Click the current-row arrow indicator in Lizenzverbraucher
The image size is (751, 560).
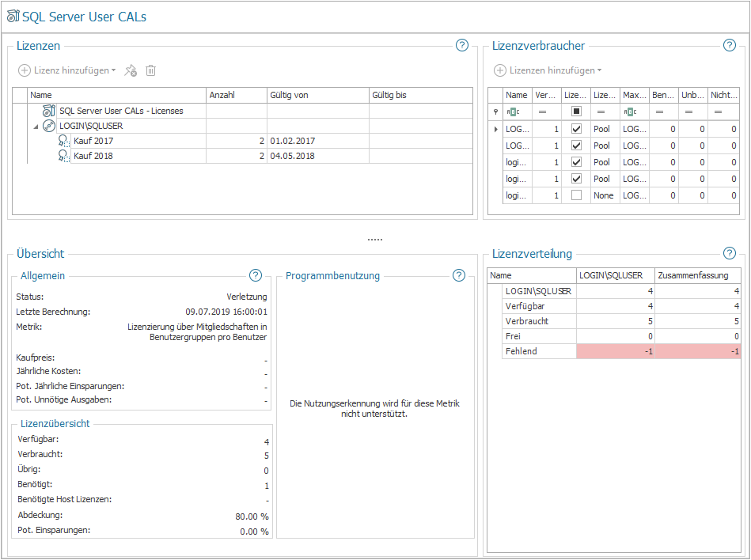point(495,129)
